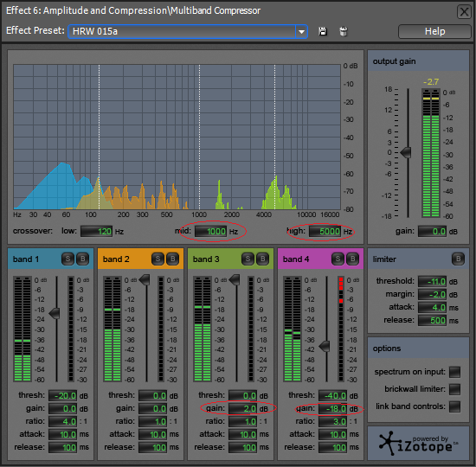Click band 3 gain value 2.0

(x=243, y=409)
